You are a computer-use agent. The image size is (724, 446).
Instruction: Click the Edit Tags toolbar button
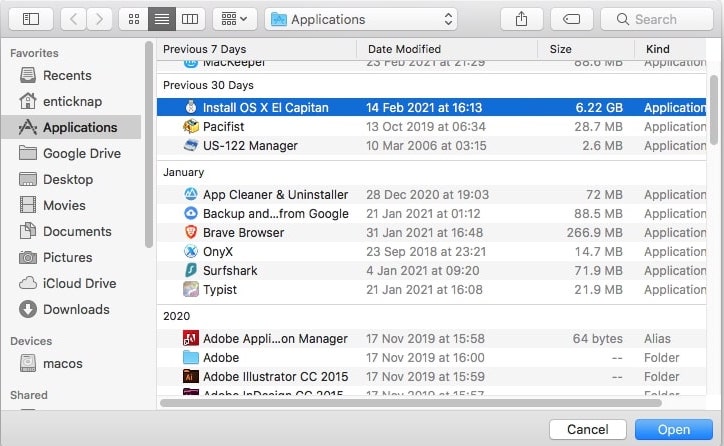(x=572, y=19)
